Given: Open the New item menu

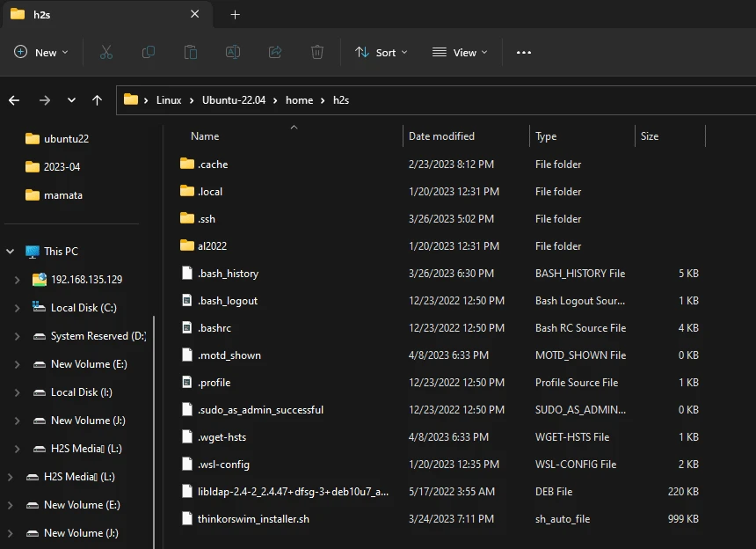Looking at the screenshot, I should pyautogui.click(x=40, y=52).
